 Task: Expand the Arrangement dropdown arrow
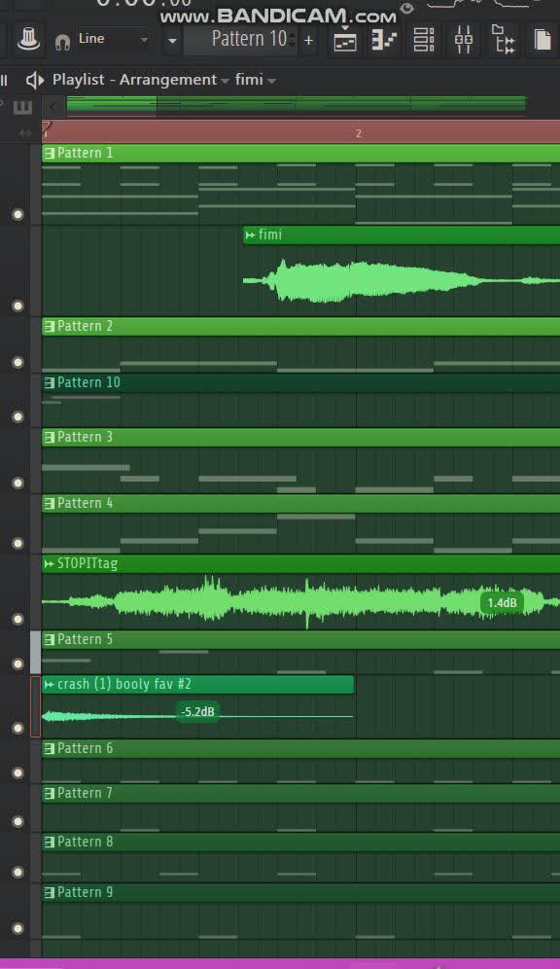225,81
